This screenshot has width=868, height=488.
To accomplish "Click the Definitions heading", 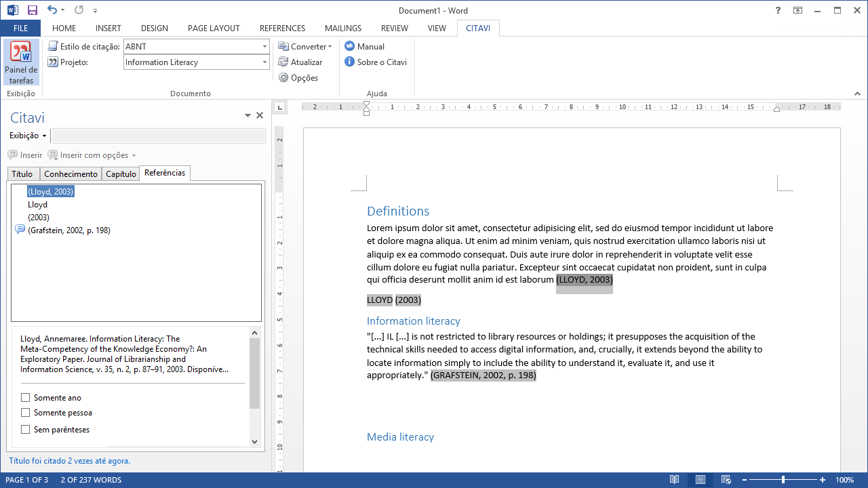I will click(398, 211).
